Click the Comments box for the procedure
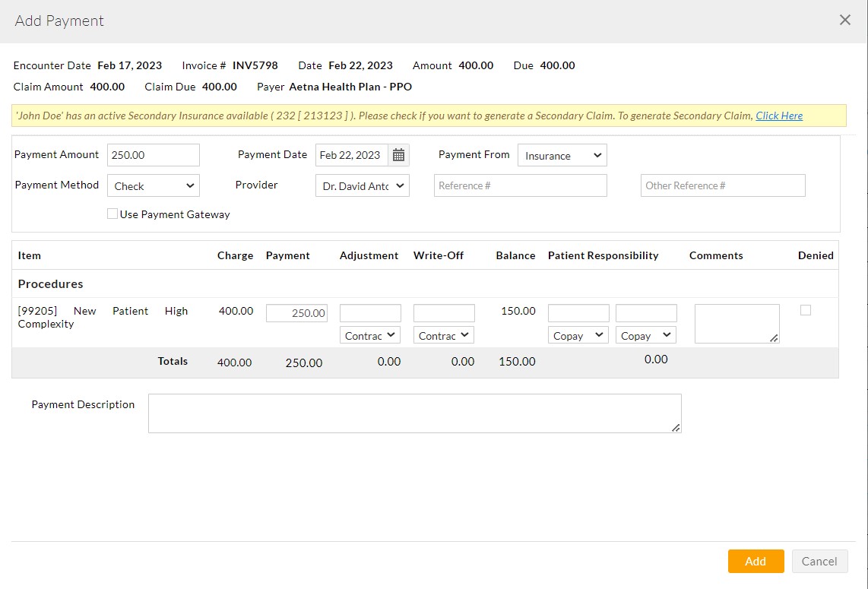Screen dimensions: 868x589 [736, 322]
